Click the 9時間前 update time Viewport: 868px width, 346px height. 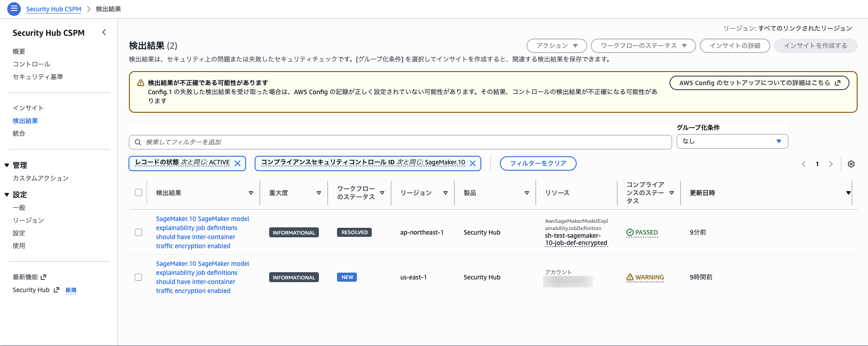pyautogui.click(x=701, y=277)
